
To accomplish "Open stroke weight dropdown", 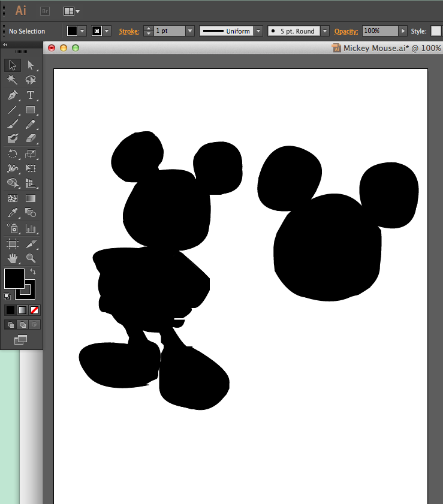I will pos(190,31).
